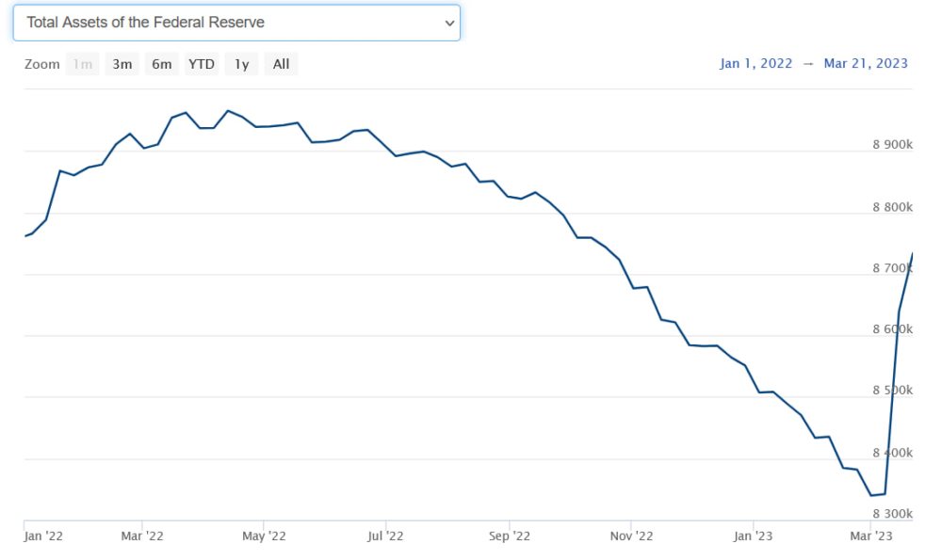Image resolution: width=942 pixels, height=560 pixels.
Task: Click the May '22 x-axis label
Action: coord(265,536)
